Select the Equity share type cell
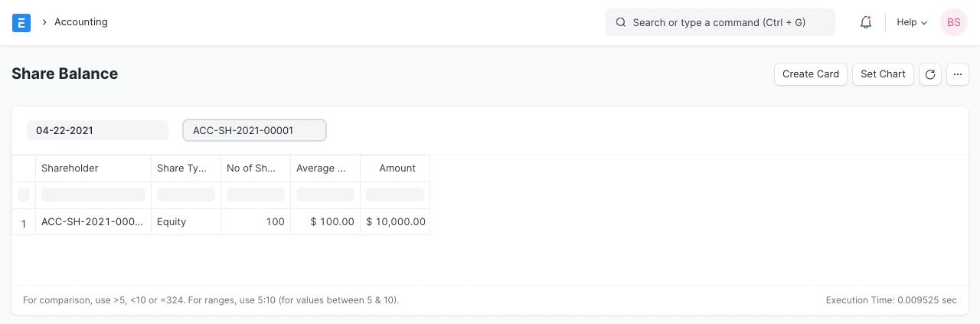The image size is (980, 324). [x=185, y=222]
